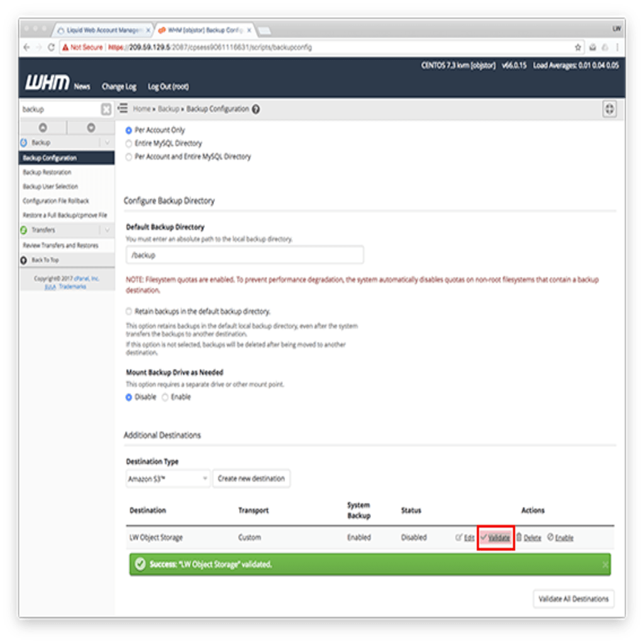The width and height of the screenshot is (644, 644).
Task: Click the Not Secure warning icon
Action: 65,47
